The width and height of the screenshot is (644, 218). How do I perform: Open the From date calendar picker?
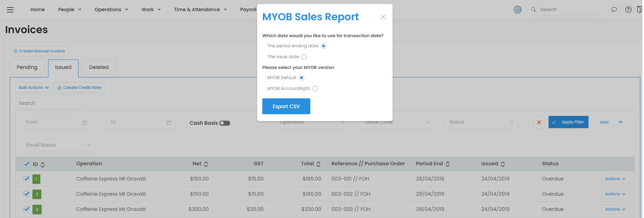[85, 122]
